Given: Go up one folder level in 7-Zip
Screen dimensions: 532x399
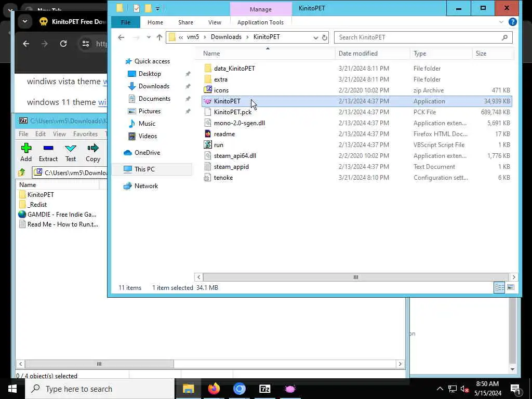Looking at the screenshot, I should [x=22, y=172].
